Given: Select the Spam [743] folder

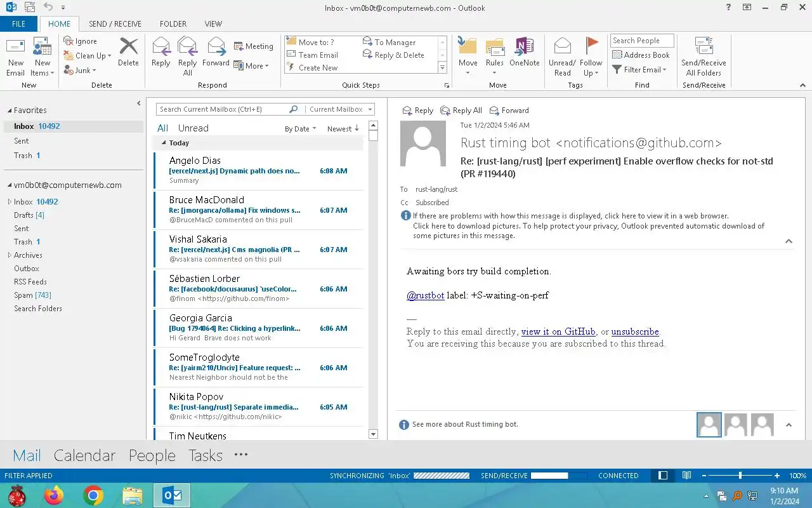Looking at the screenshot, I should 32,295.
